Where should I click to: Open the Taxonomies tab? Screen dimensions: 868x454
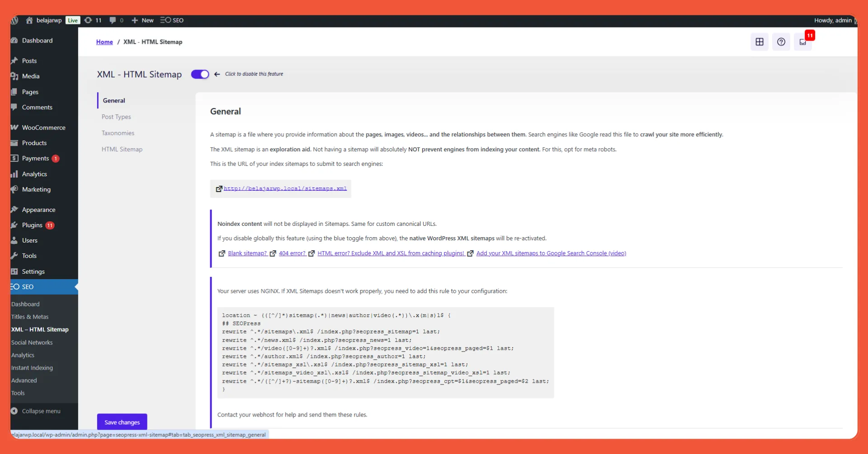(x=118, y=133)
